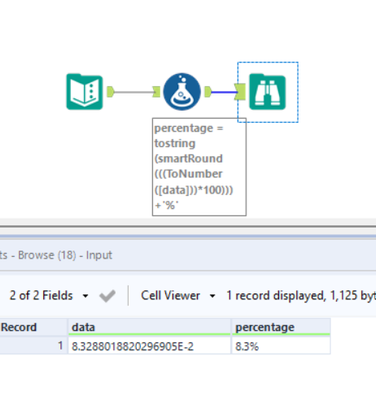The width and height of the screenshot is (376, 400).
Task: Click the Browse tool input anchor
Action: point(240,92)
